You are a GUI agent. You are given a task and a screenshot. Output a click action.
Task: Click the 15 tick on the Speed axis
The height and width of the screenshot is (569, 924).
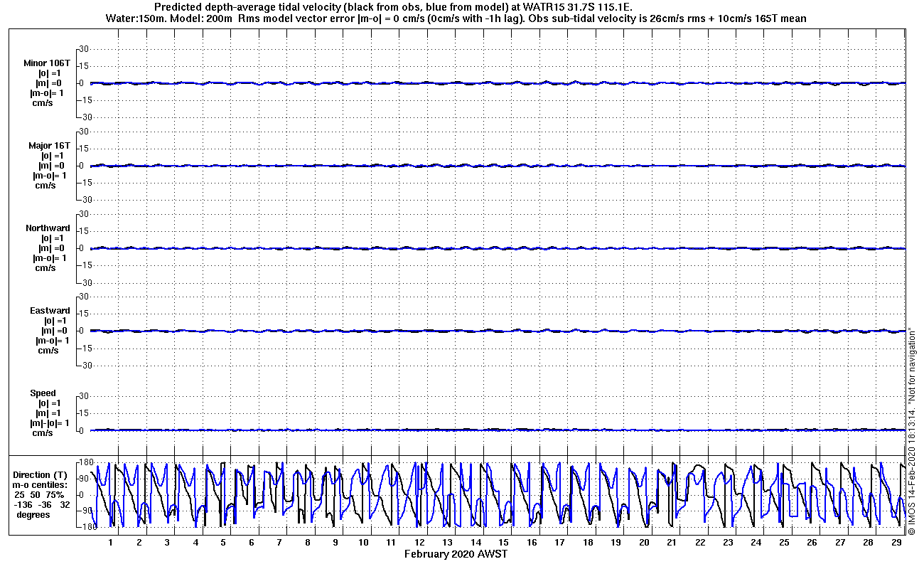click(82, 413)
